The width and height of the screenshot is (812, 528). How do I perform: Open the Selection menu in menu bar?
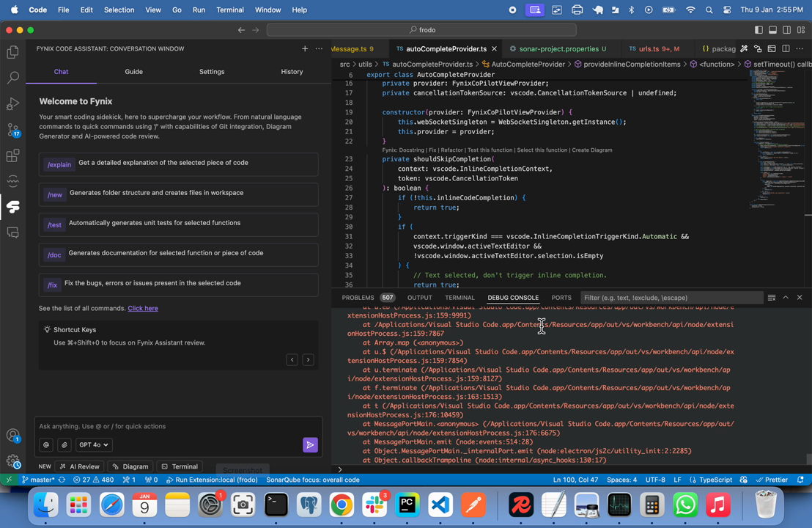(x=119, y=10)
